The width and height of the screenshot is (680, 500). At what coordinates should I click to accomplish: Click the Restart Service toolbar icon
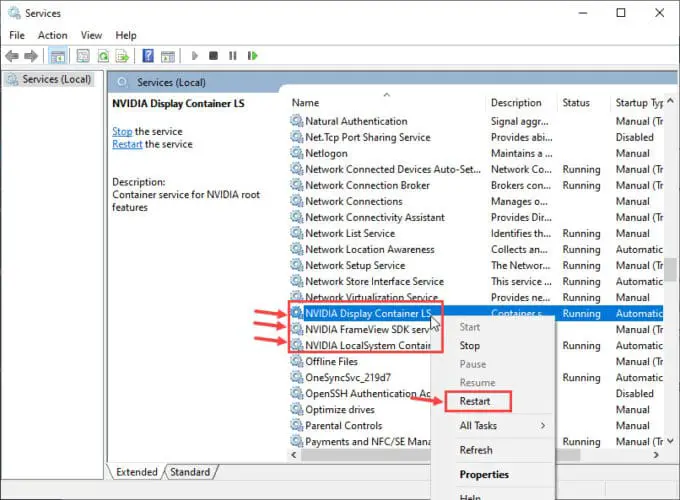click(x=252, y=56)
